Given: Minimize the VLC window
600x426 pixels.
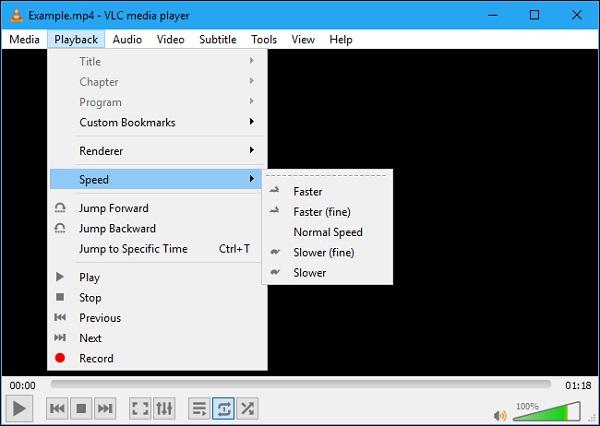Looking at the screenshot, I should (493, 15).
